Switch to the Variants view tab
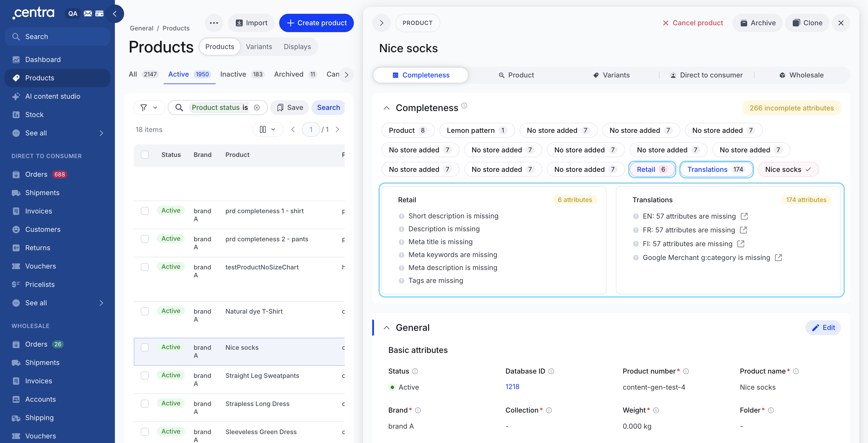 (259, 47)
